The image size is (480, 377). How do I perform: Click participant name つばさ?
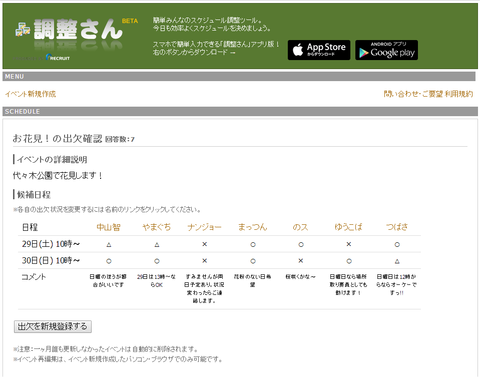[397, 227]
